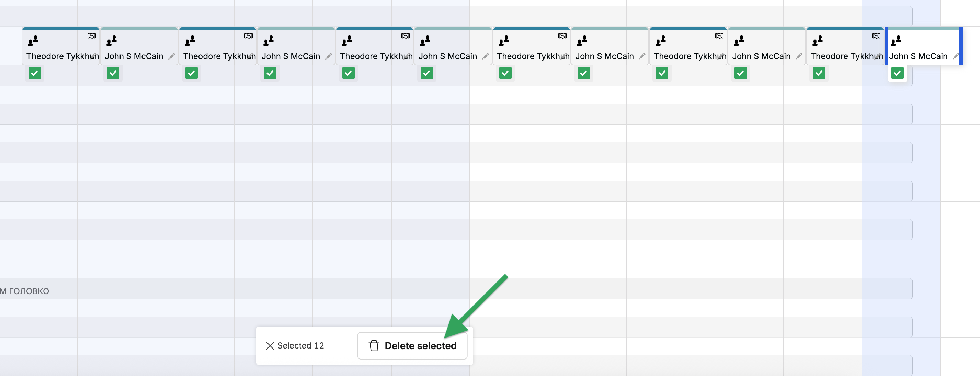Uncheck the checkbox under the highlighted last John S McCain shift
Image resolution: width=980 pixels, height=376 pixels.
tap(898, 73)
